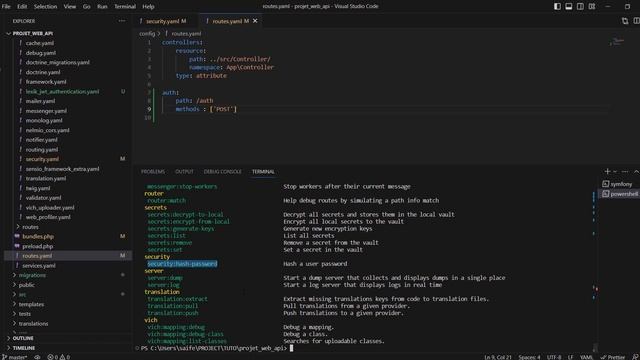
Task: Select the TERMINAL panel tab
Action: 263,172
